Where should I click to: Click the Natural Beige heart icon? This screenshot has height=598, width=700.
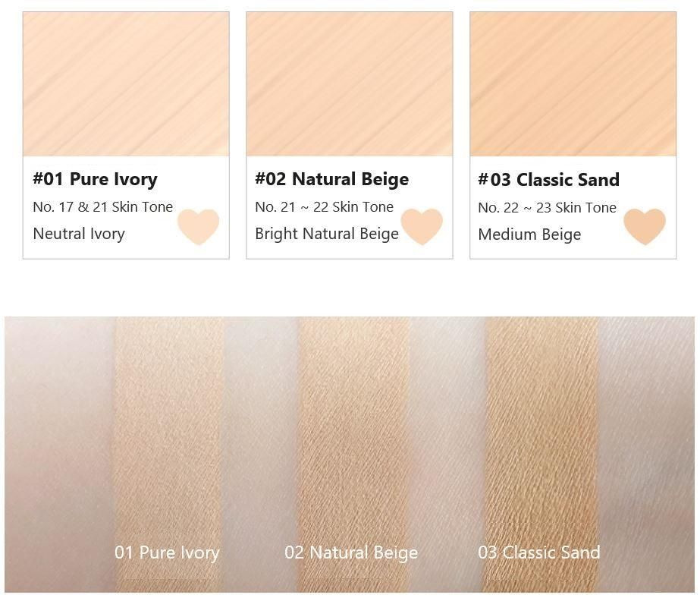pyautogui.click(x=422, y=226)
